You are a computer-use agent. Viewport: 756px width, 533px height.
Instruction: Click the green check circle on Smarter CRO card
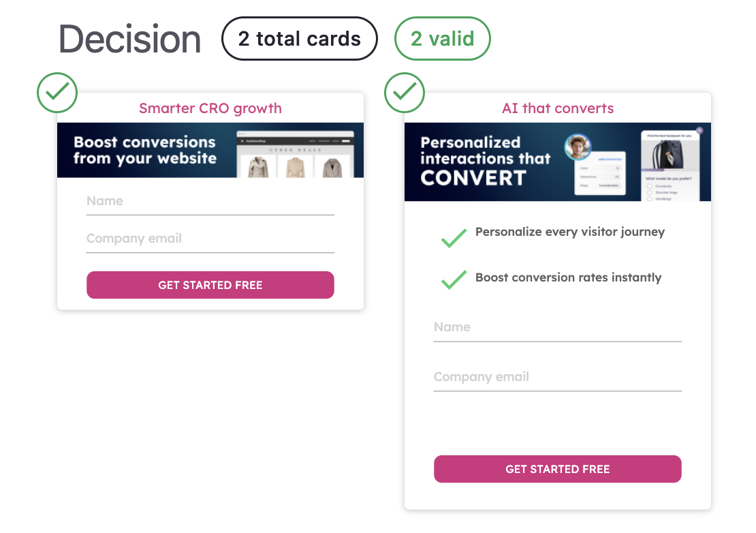coord(57,93)
